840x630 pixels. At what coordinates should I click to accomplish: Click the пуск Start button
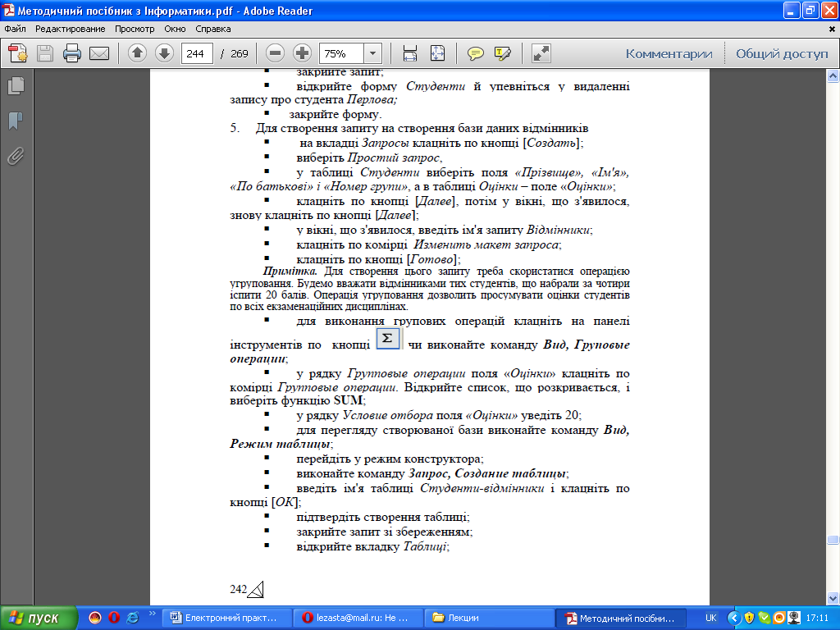click(38, 618)
